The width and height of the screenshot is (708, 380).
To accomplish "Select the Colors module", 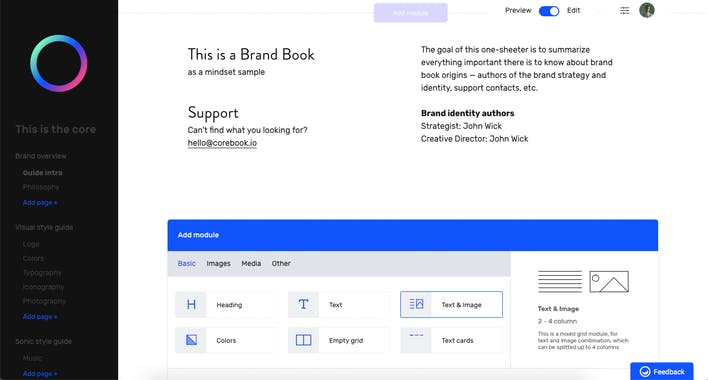I will click(226, 340).
